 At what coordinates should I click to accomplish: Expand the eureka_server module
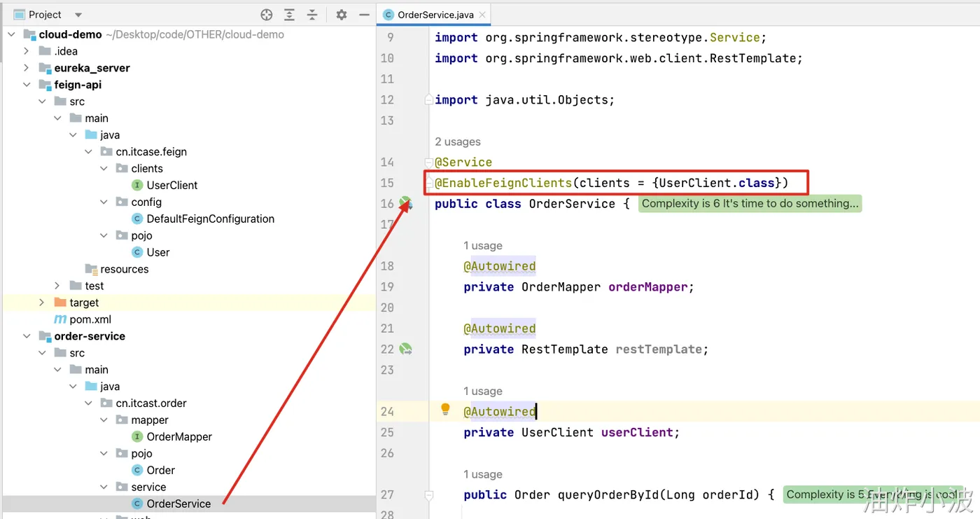(27, 68)
